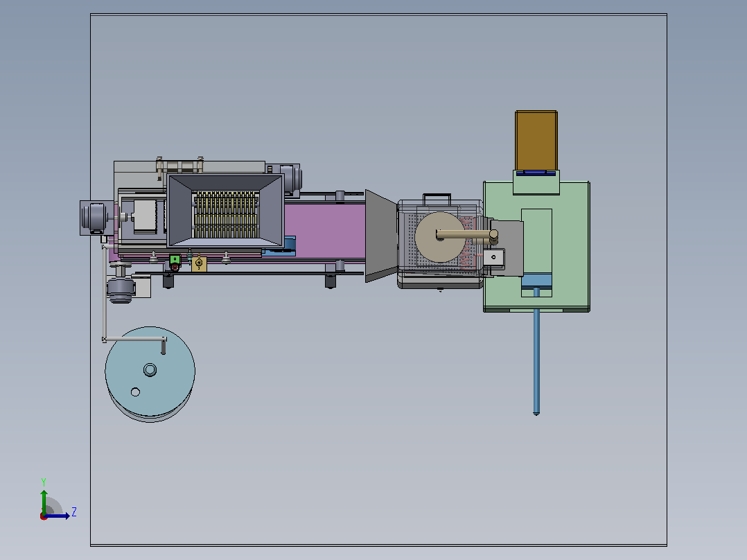Screen dimensions: 747x560
Task: Select the pink conveyor belt surface
Action: tap(325, 231)
